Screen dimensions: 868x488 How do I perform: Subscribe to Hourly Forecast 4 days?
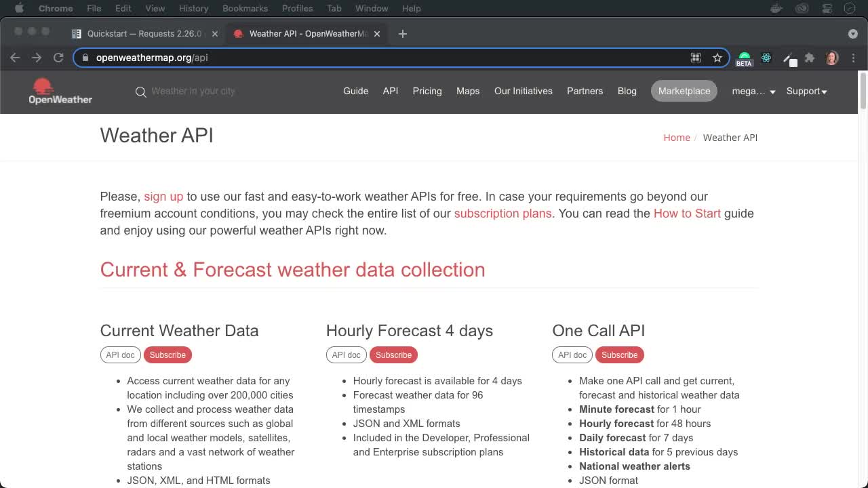393,354
